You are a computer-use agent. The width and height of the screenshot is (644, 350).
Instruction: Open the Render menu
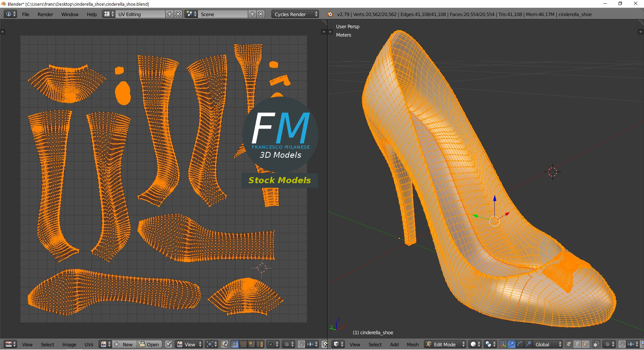pyautogui.click(x=45, y=14)
